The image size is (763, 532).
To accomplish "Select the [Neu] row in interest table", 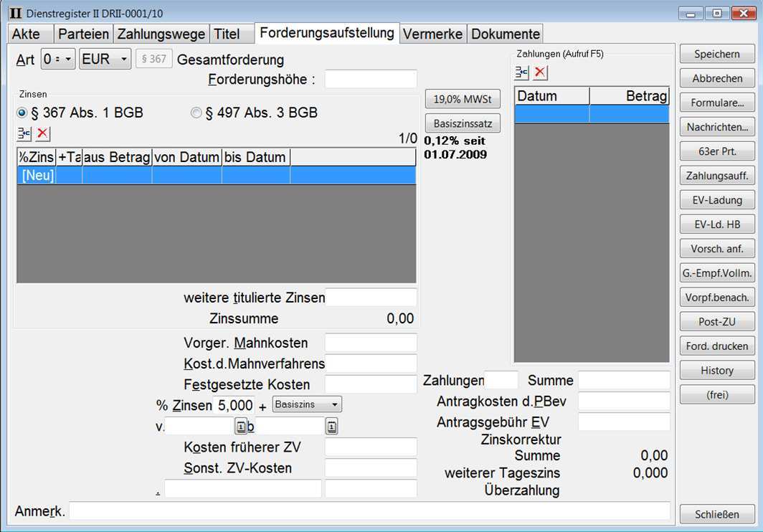I will 37,176.
